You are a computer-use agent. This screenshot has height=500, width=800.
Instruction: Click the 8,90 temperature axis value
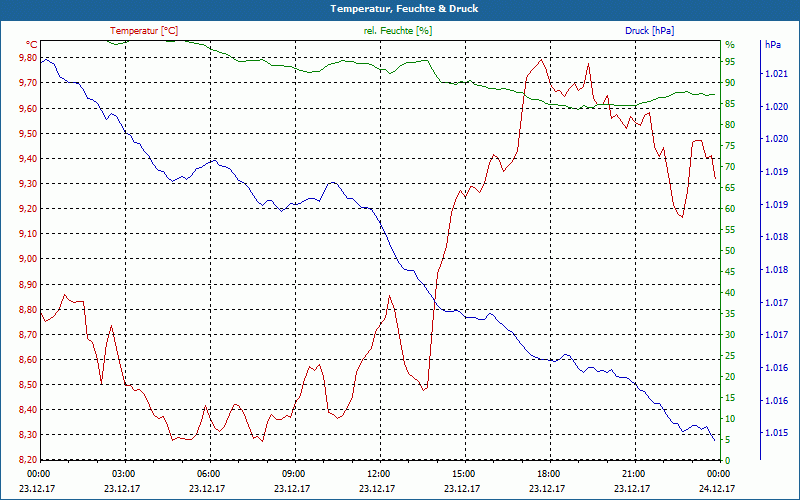tap(28, 284)
